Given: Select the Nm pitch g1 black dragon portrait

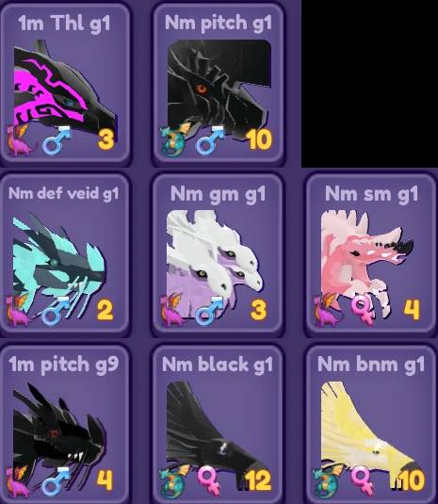Looking at the screenshot, I should (219, 87).
